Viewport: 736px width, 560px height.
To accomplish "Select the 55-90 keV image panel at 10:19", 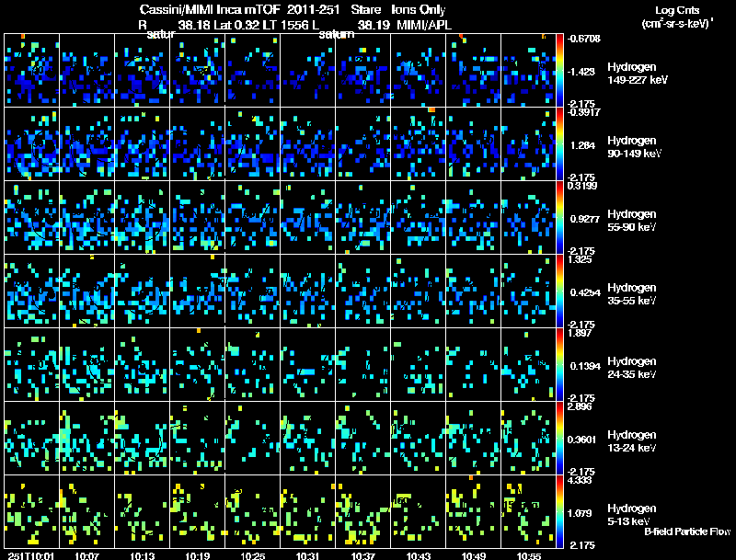I will pyautogui.click(x=198, y=217).
